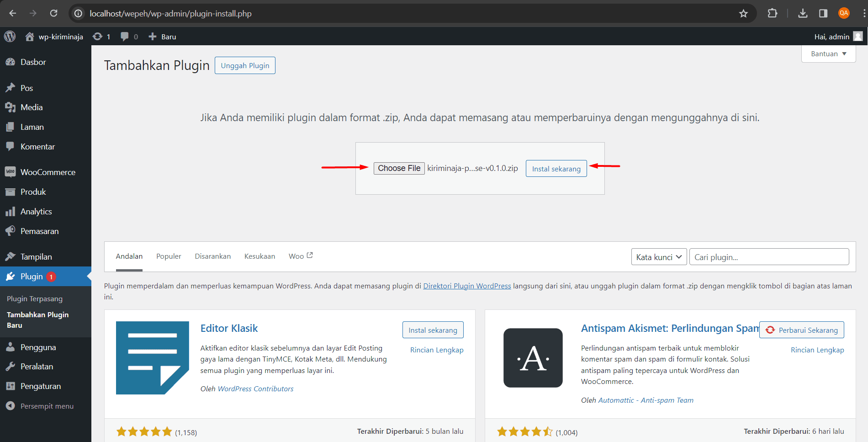
Task: Update Akismet via Perbarui Sekarang
Action: click(801, 330)
